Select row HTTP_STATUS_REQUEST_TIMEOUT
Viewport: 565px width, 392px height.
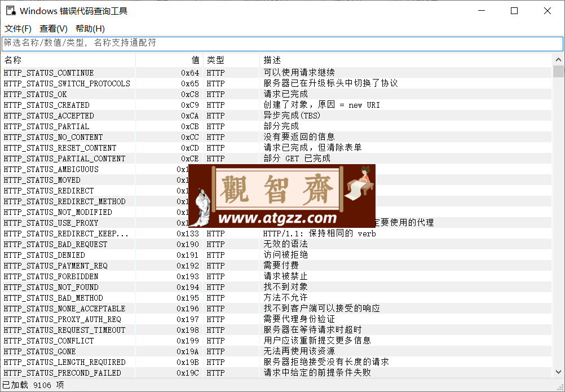point(277,330)
